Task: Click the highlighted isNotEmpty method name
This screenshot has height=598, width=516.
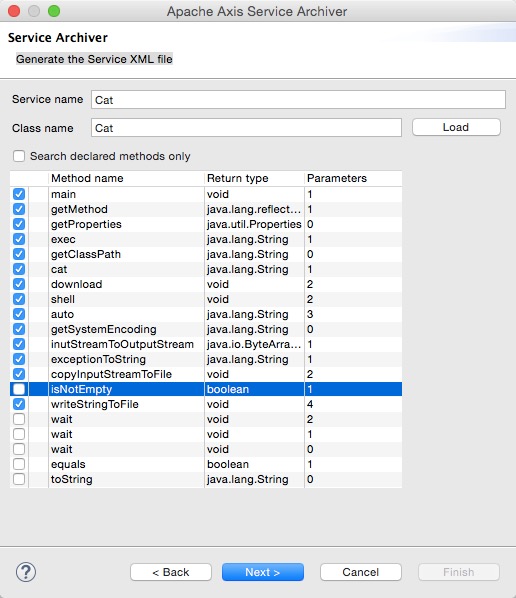Action: click(82, 389)
